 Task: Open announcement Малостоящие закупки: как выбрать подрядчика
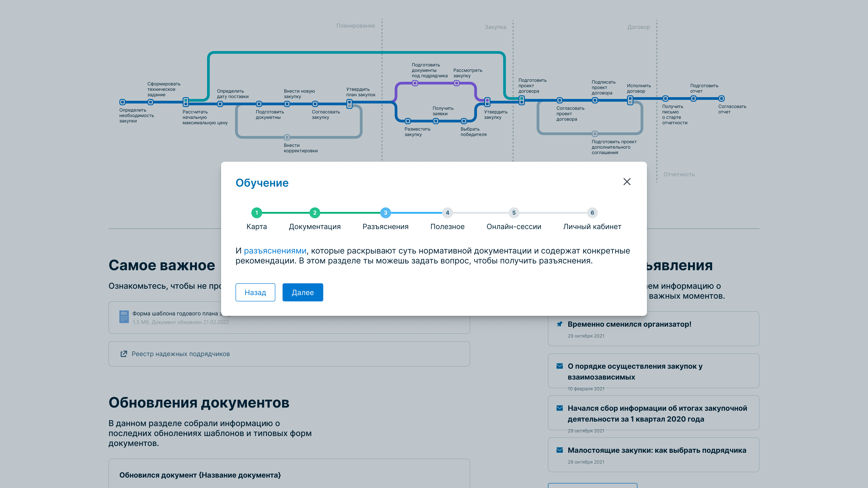tap(657, 450)
